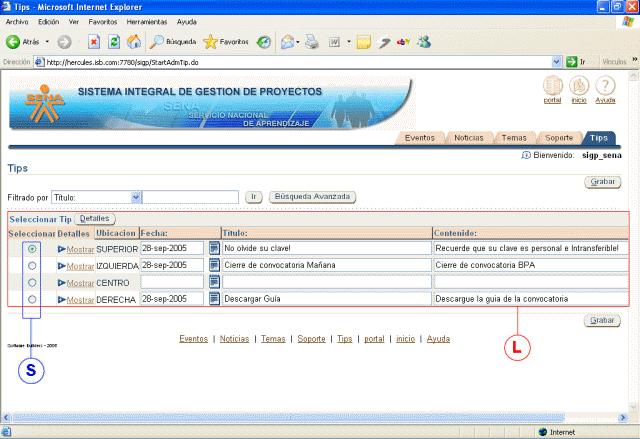640x439 pixels.
Task: Refresh the page with the green arrows icon
Action: click(x=114, y=42)
